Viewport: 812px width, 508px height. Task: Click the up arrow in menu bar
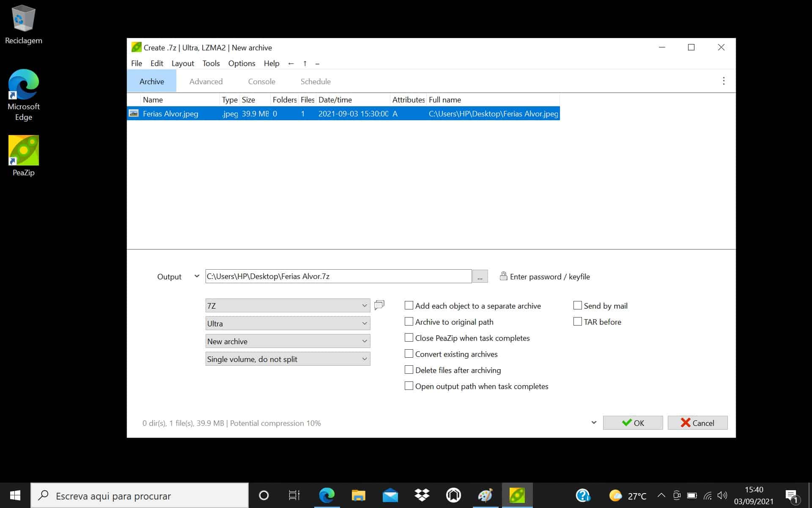(x=304, y=63)
